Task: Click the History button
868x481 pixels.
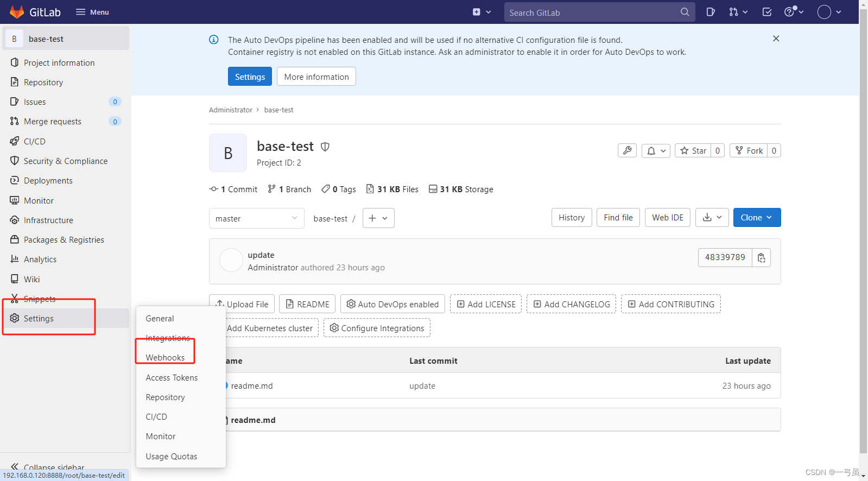Action: coord(572,217)
